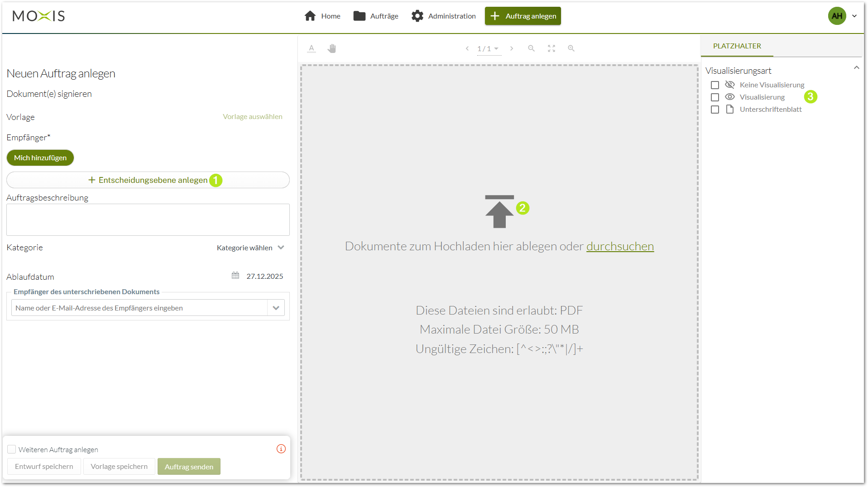
Task: Collapse the Visualisierungsart section
Action: pos(856,68)
